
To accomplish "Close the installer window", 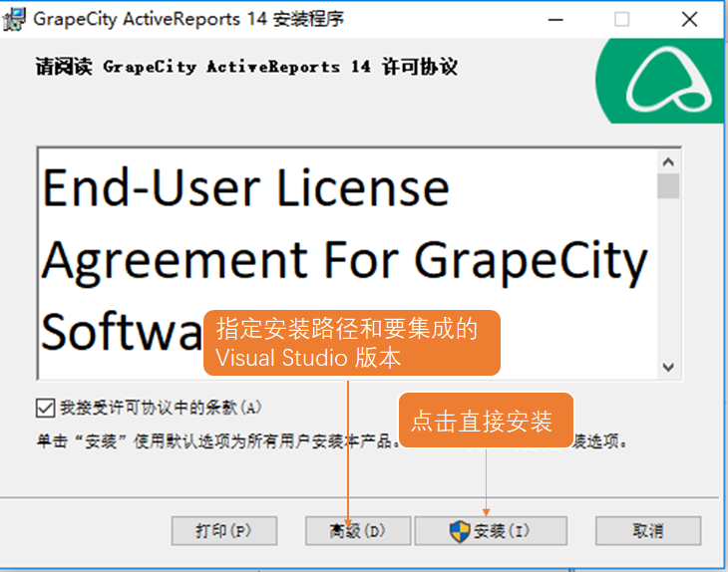I will 689,20.
